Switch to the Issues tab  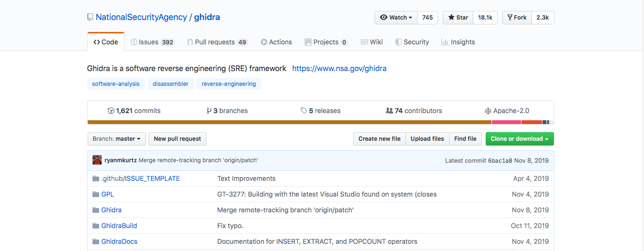pos(153,42)
